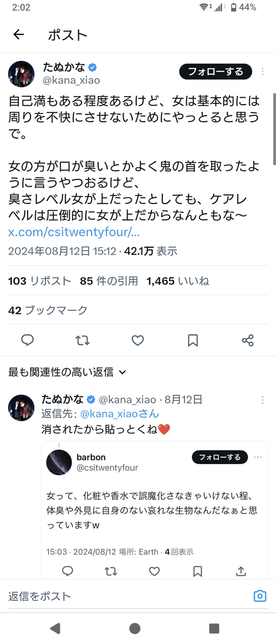
Task: Share the main post with the share icon
Action: pyautogui.click(x=248, y=340)
